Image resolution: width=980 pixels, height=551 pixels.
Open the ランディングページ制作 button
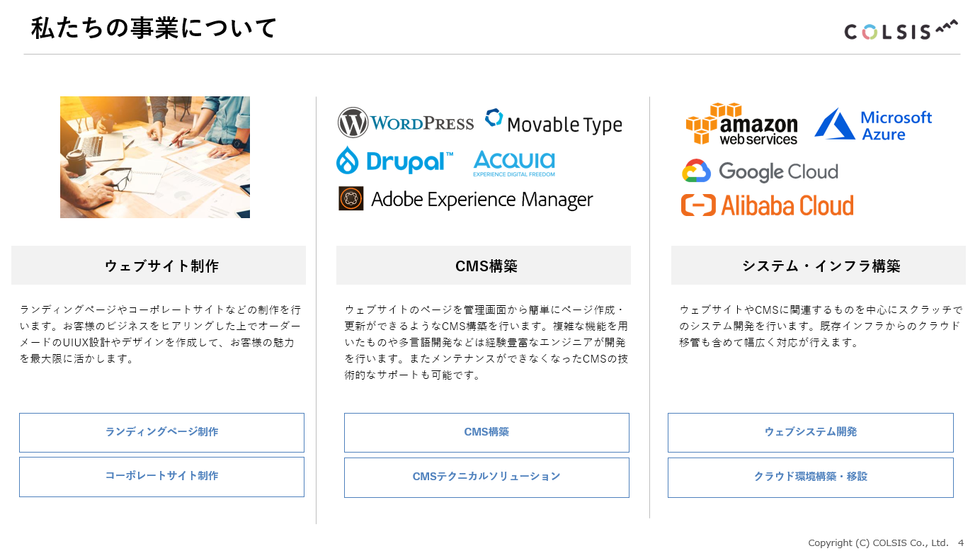[x=161, y=432]
